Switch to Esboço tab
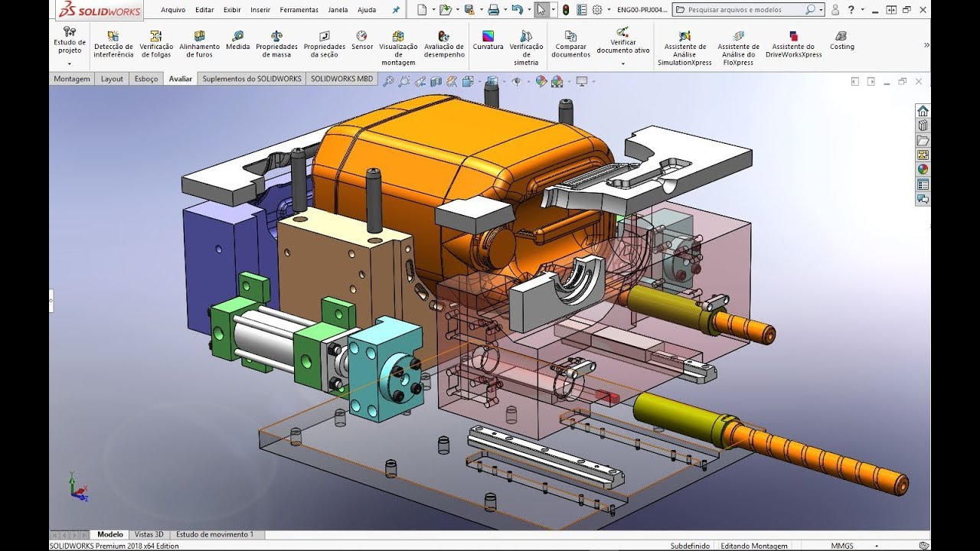980x551 pixels. [146, 79]
